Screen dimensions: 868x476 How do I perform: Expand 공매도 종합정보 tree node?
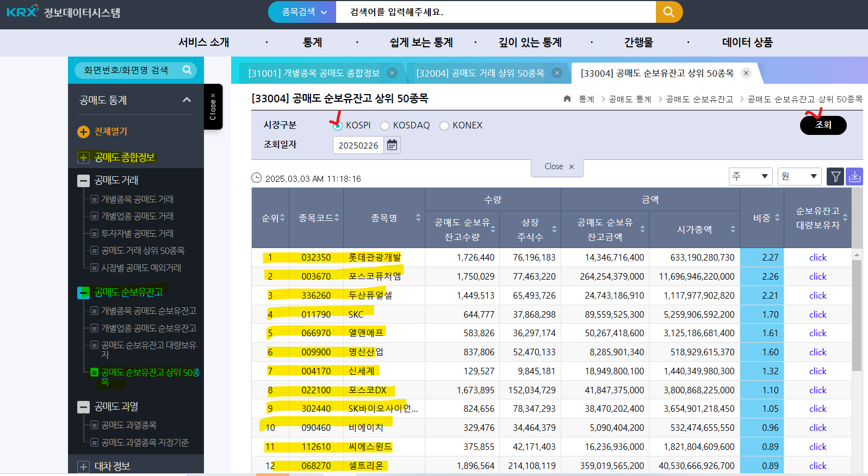click(83, 158)
